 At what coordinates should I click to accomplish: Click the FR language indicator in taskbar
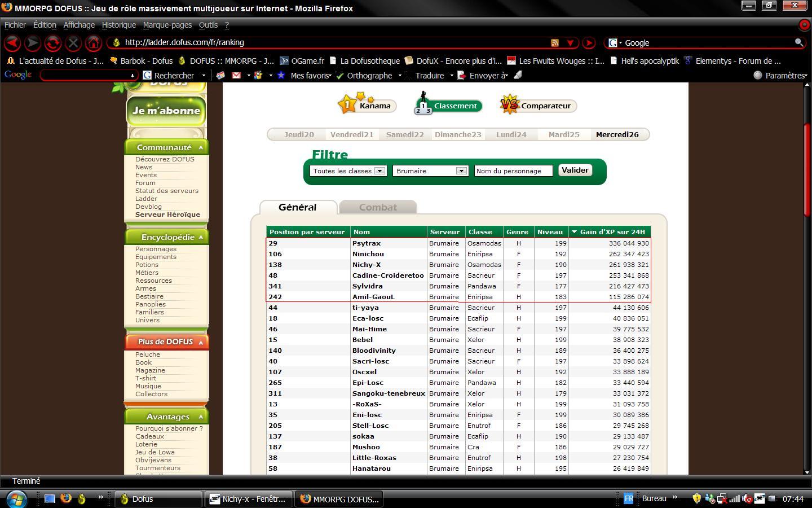coord(628,498)
